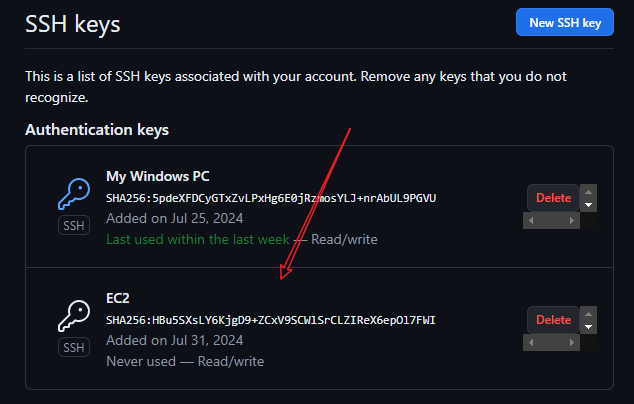Click scroll right arrow under first Delete
Viewport: 634px width, 404px height.
click(574, 221)
